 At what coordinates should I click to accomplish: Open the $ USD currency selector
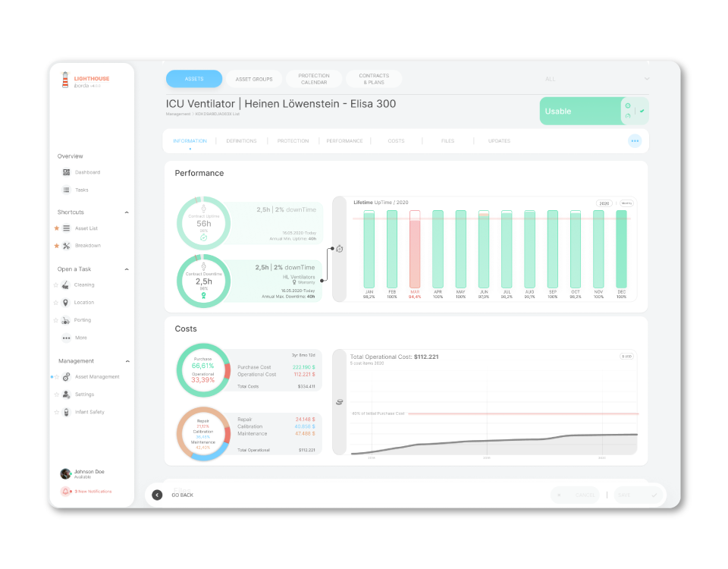click(627, 357)
